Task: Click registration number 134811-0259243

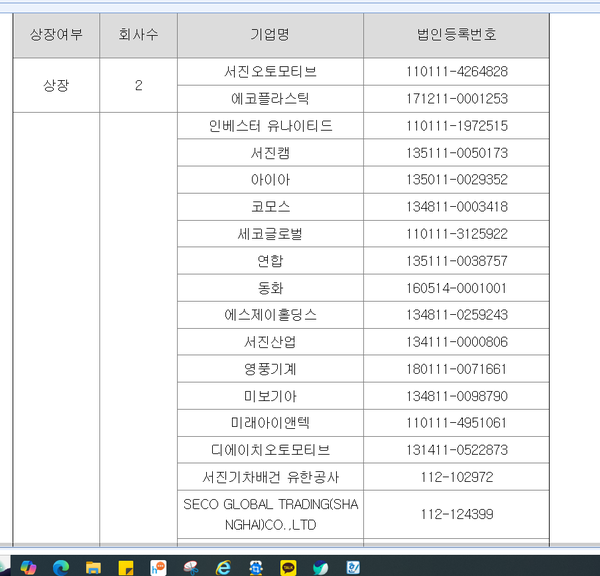Action: point(457,315)
